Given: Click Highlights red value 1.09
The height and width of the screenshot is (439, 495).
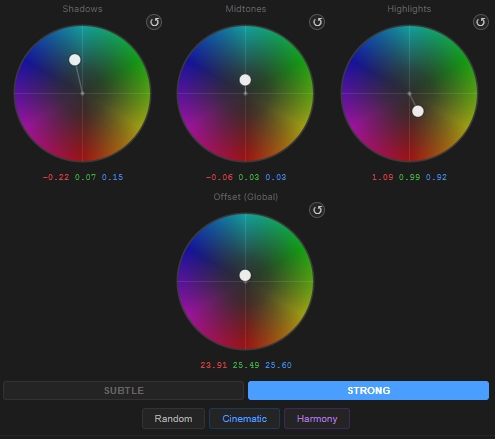Looking at the screenshot, I should (x=383, y=177).
